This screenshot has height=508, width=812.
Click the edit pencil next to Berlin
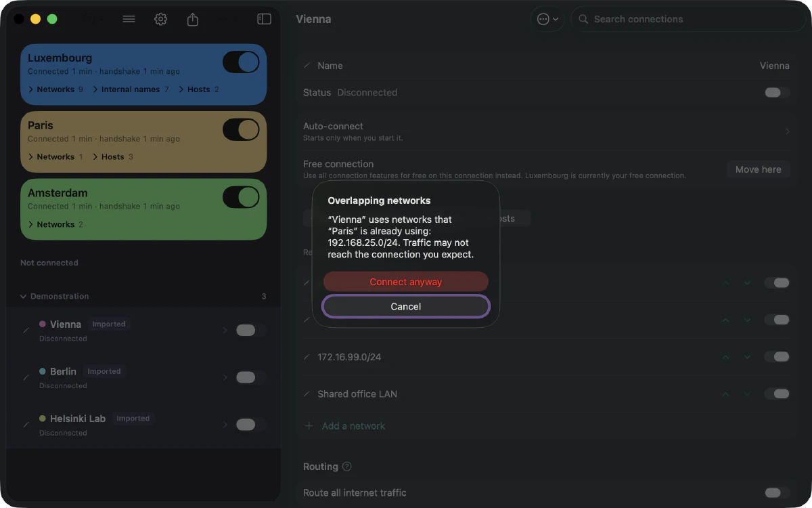(26, 377)
